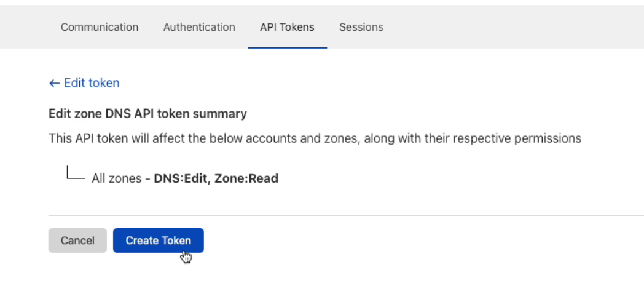Click the blue underline beneath API Tokens
This screenshot has width=644, height=291.
coord(287,47)
